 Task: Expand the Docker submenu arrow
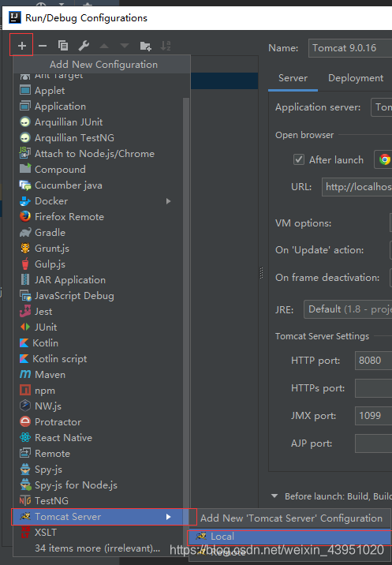[168, 201]
